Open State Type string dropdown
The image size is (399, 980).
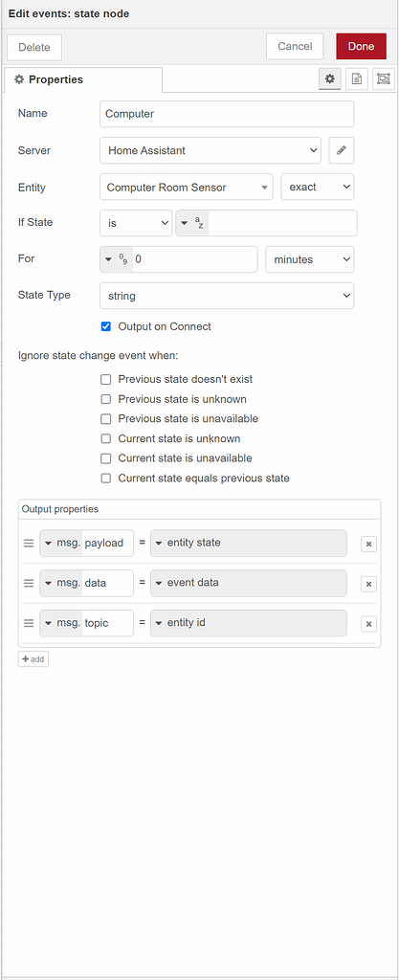[227, 296]
